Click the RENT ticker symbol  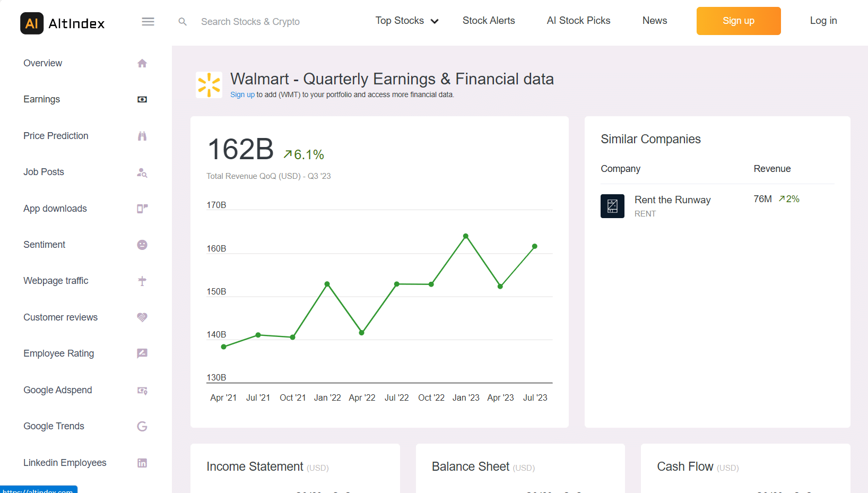645,214
